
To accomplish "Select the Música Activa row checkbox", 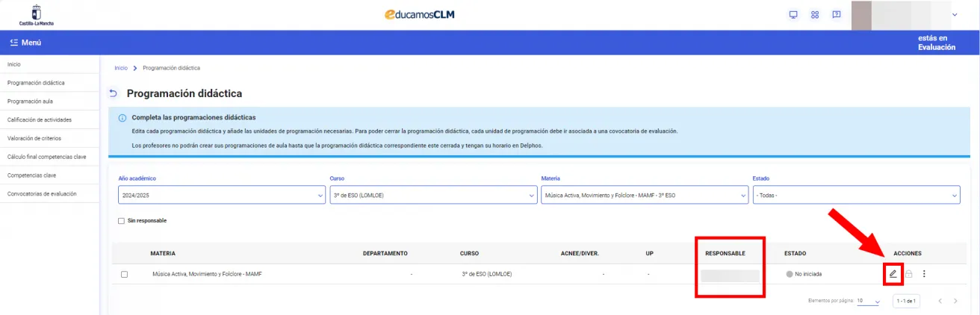I will click(124, 274).
